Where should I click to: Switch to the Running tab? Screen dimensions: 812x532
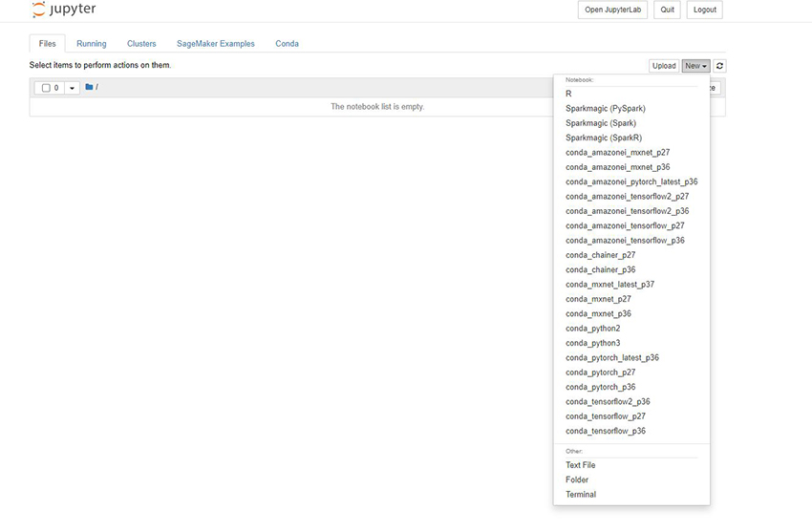(x=92, y=44)
